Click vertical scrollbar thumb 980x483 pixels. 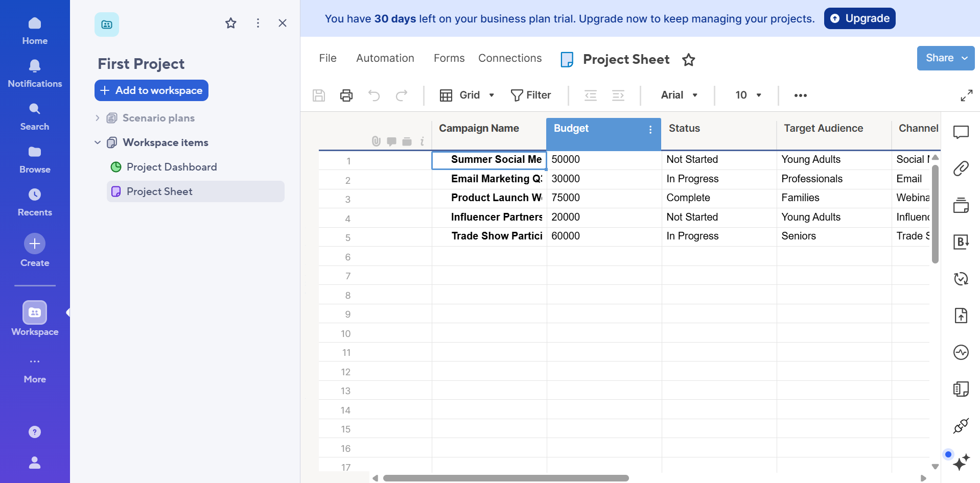pos(936,214)
